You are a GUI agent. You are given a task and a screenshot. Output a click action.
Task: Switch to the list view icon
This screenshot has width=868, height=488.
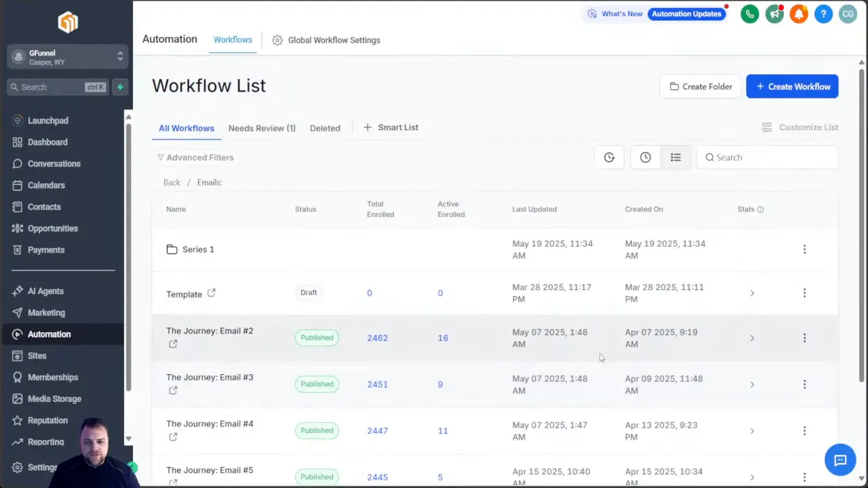click(675, 157)
